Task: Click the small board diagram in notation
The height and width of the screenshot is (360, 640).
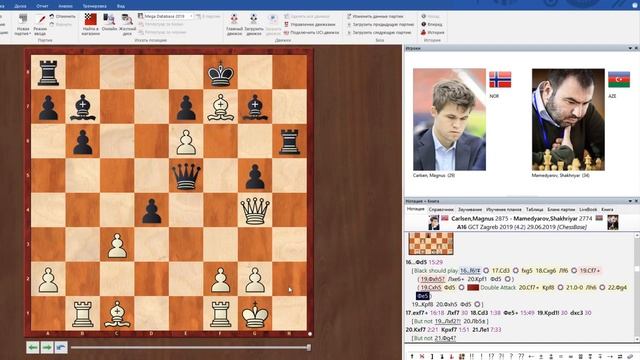Action: [431, 244]
